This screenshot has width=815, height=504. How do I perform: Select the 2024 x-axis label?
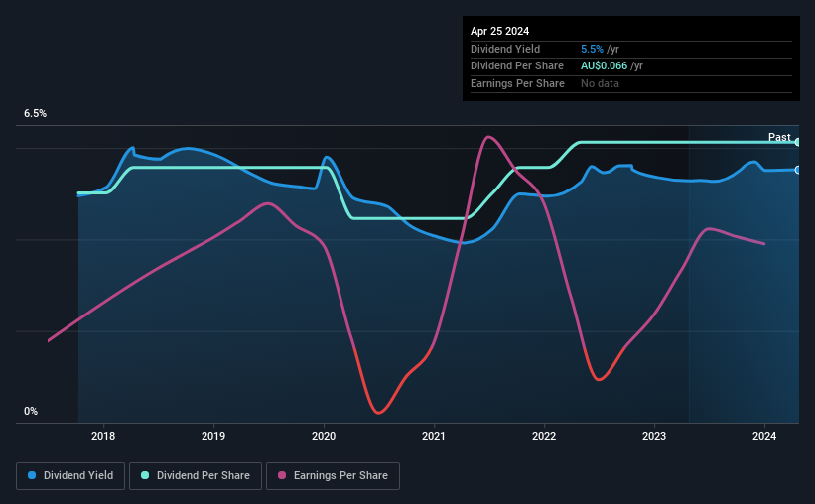[x=764, y=436]
